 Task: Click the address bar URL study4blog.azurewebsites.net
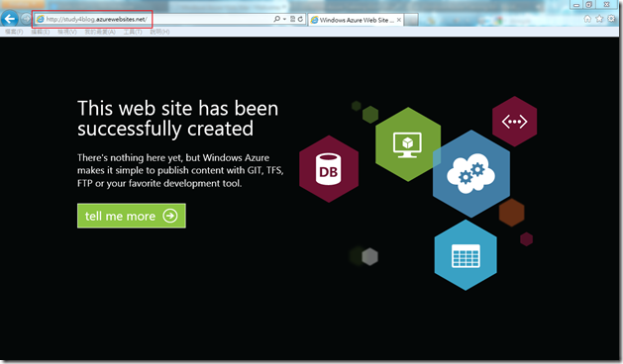(x=96, y=19)
